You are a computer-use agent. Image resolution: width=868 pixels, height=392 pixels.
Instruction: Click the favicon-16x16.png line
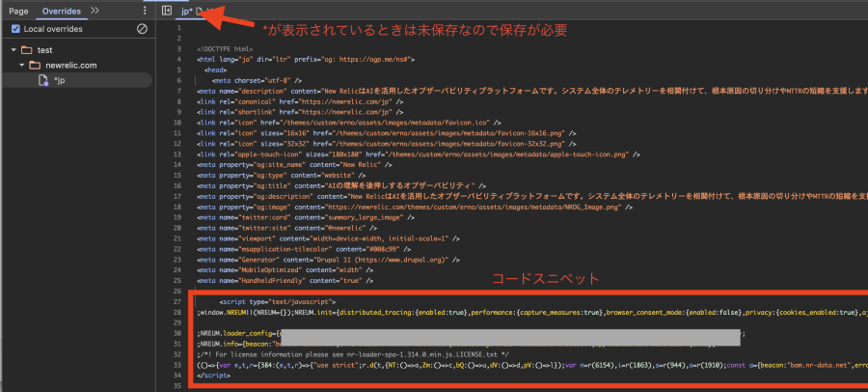(387, 133)
